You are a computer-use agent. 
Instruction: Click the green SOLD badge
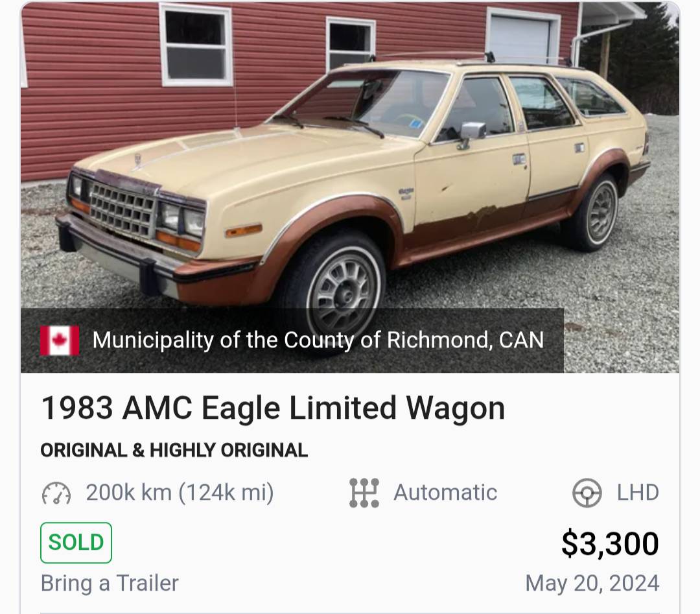click(x=76, y=543)
